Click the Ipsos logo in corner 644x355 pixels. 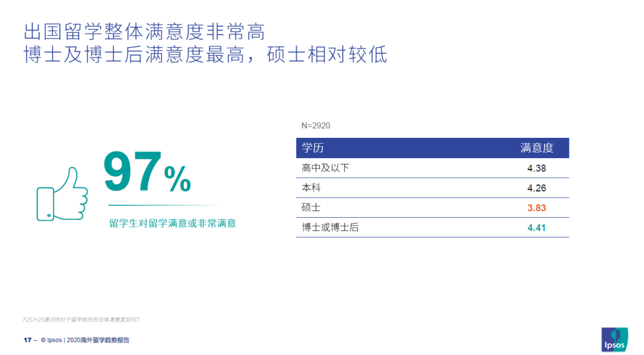pos(614,339)
